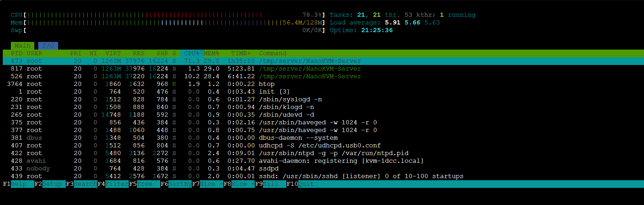Select the htop process row

click(x=323, y=84)
